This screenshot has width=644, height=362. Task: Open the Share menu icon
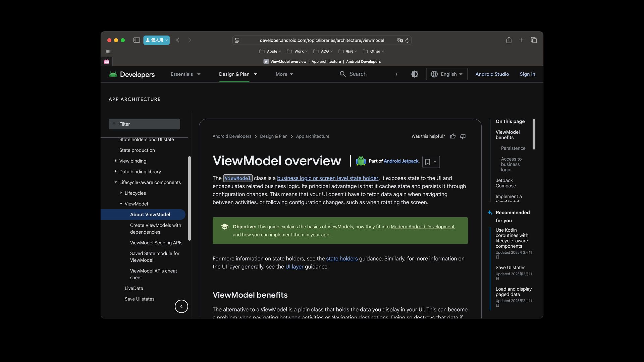[509, 40]
